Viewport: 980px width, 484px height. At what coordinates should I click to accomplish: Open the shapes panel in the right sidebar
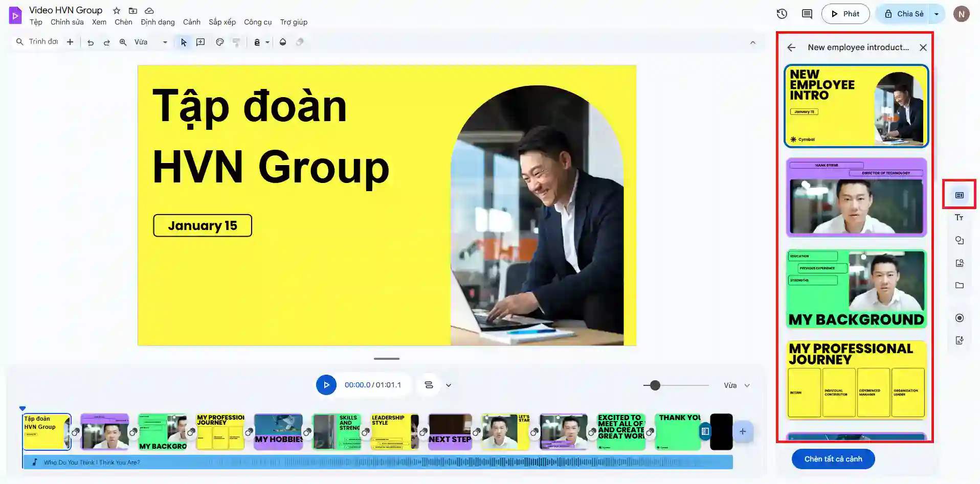click(959, 240)
